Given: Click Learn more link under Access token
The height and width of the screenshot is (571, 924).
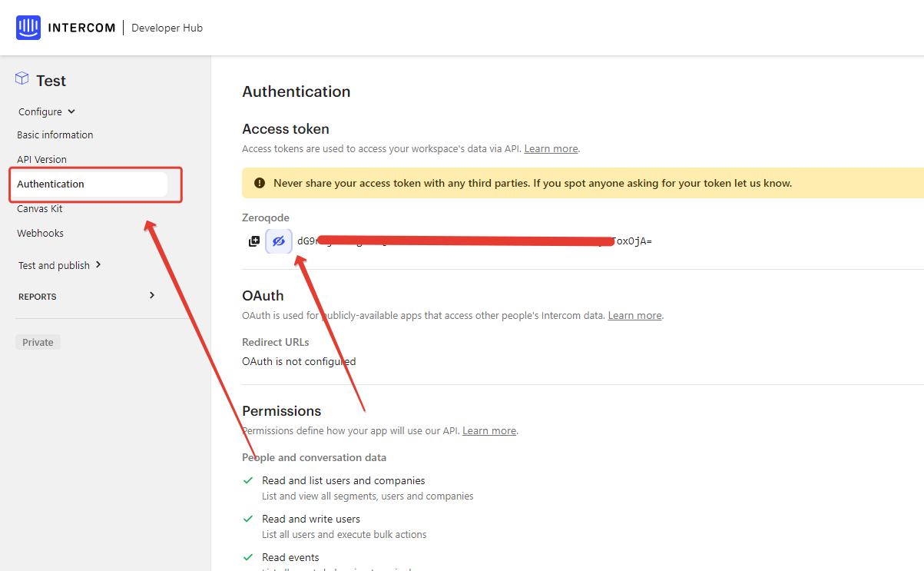Looking at the screenshot, I should click(551, 148).
